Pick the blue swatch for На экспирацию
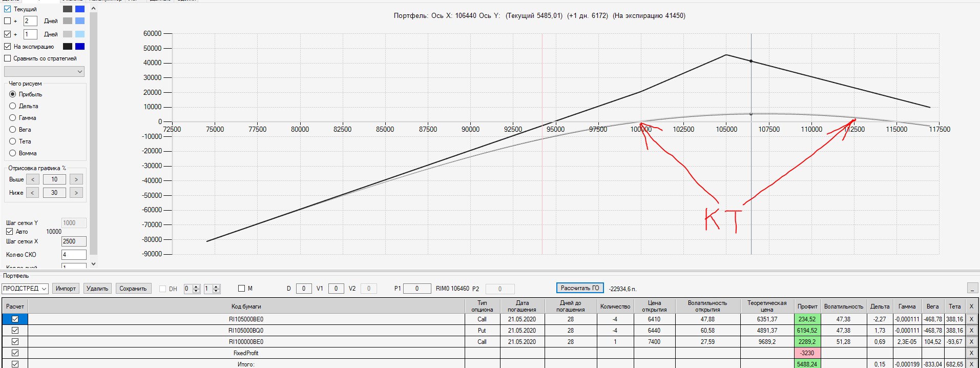Screen dimensions: 980x368 pyautogui.click(x=80, y=46)
